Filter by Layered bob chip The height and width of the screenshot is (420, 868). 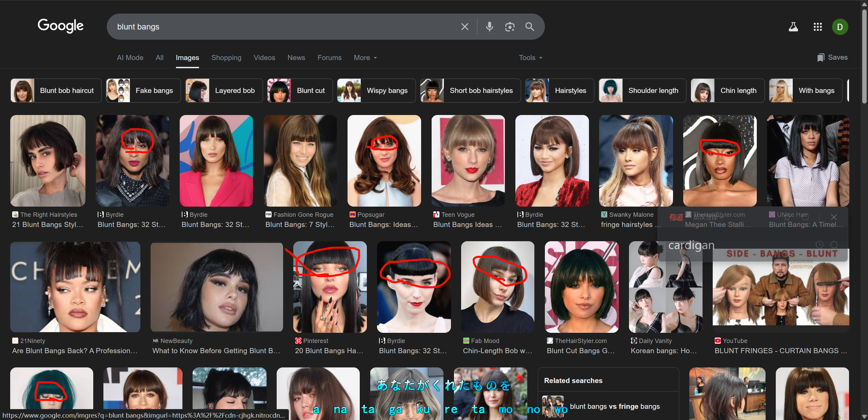(224, 91)
